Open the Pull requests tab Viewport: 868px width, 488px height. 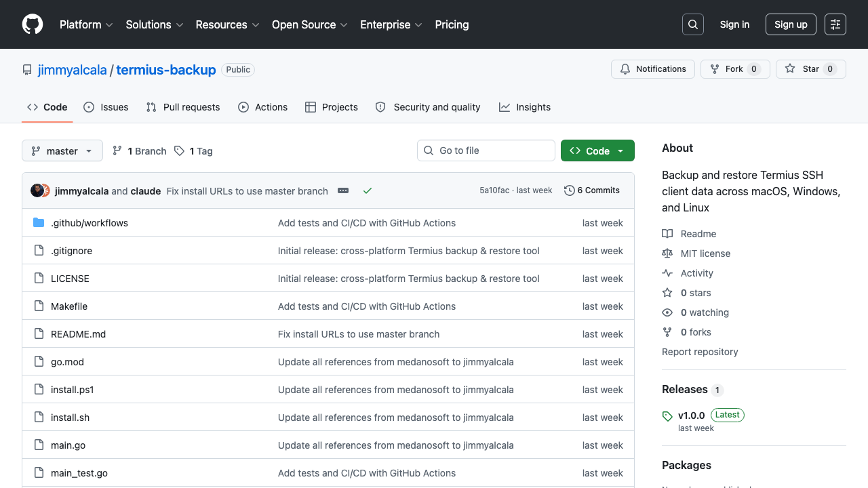(183, 107)
